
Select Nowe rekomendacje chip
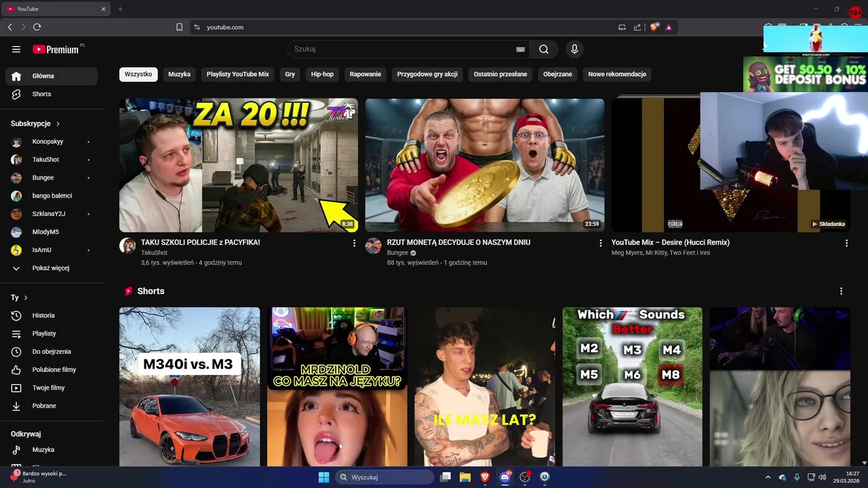tap(617, 74)
